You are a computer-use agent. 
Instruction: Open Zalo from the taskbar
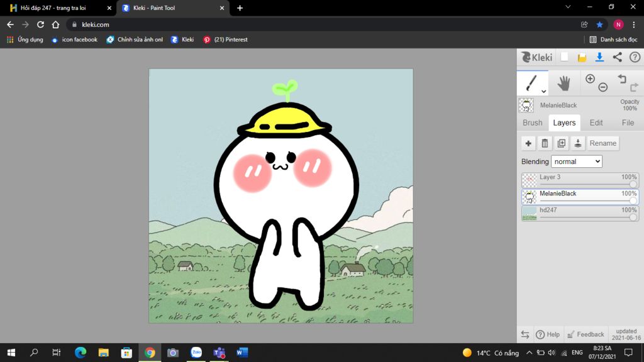point(196,353)
